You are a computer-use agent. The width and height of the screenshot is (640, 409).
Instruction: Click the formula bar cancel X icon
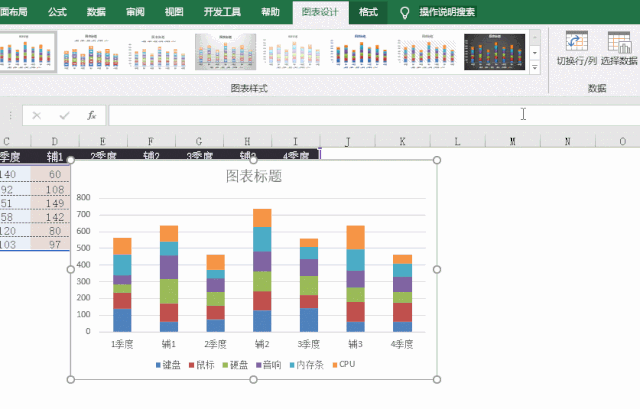pyautogui.click(x=37, y=116)
